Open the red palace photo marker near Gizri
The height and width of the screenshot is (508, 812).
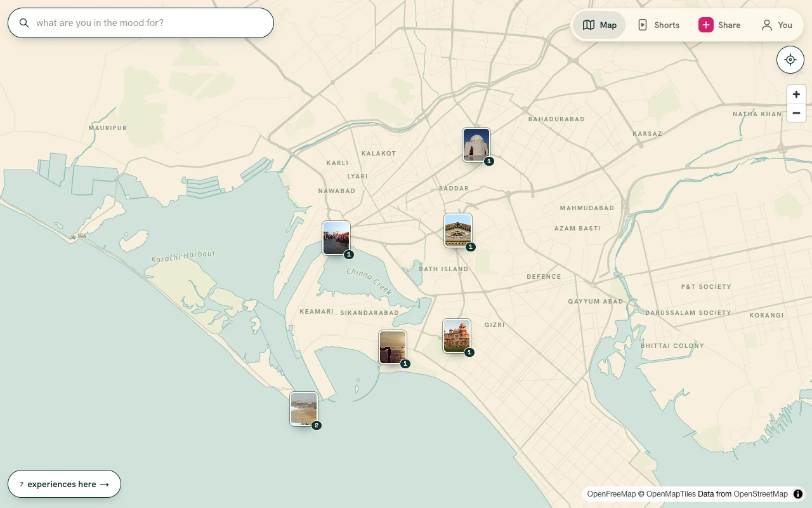[x=457, y=336]
